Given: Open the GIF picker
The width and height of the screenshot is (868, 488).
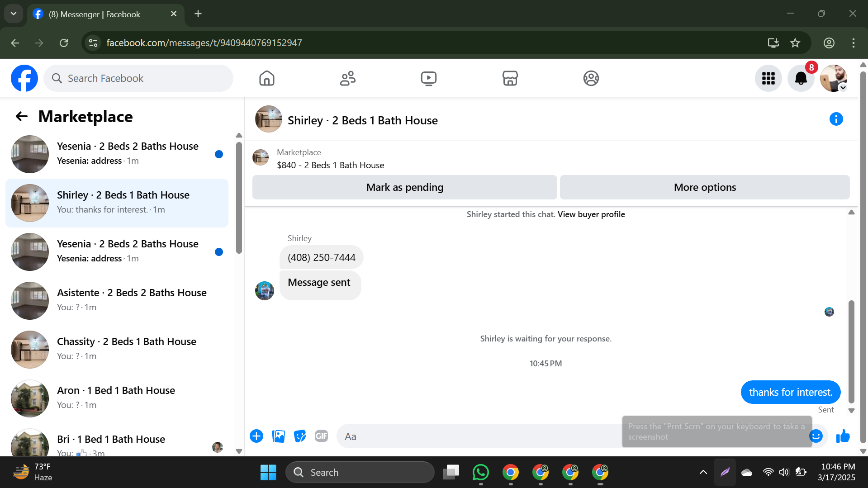Looking at the screenshot, I should click(x=322, y=436).
